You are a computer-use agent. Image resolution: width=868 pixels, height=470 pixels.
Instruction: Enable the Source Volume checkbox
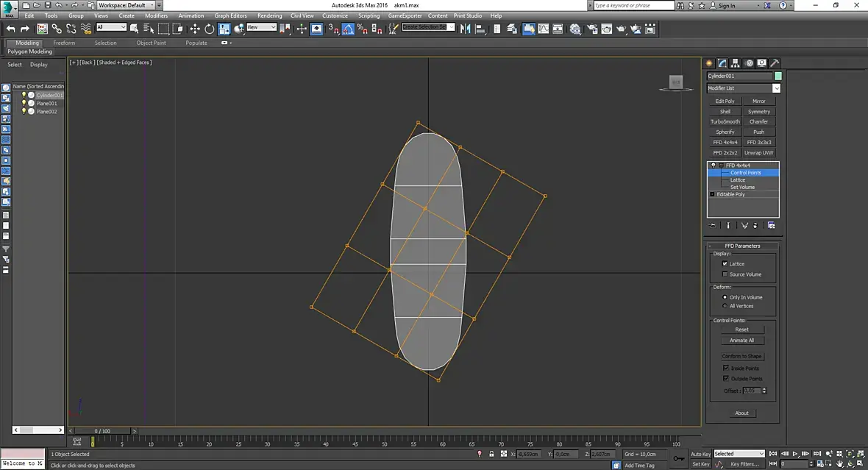725,274
